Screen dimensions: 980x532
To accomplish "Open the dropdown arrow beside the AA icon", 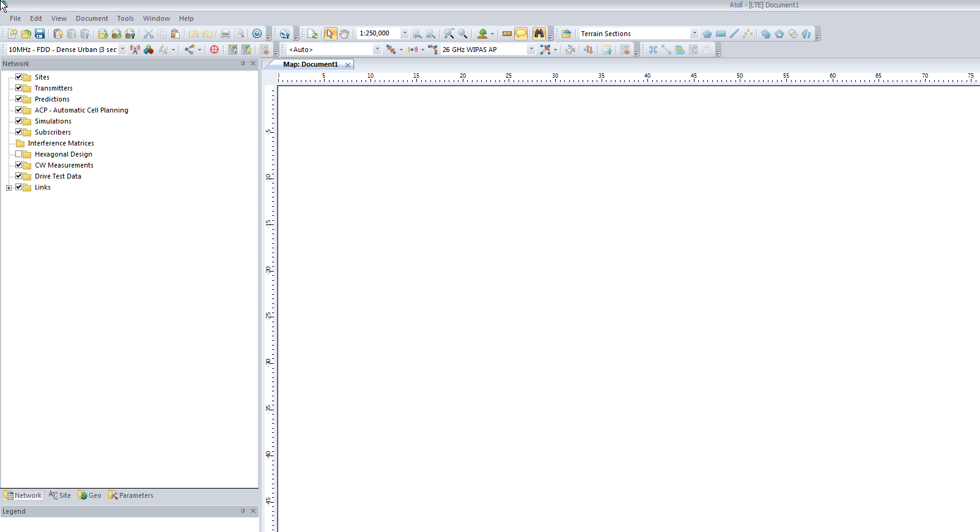I will point(173,50).
